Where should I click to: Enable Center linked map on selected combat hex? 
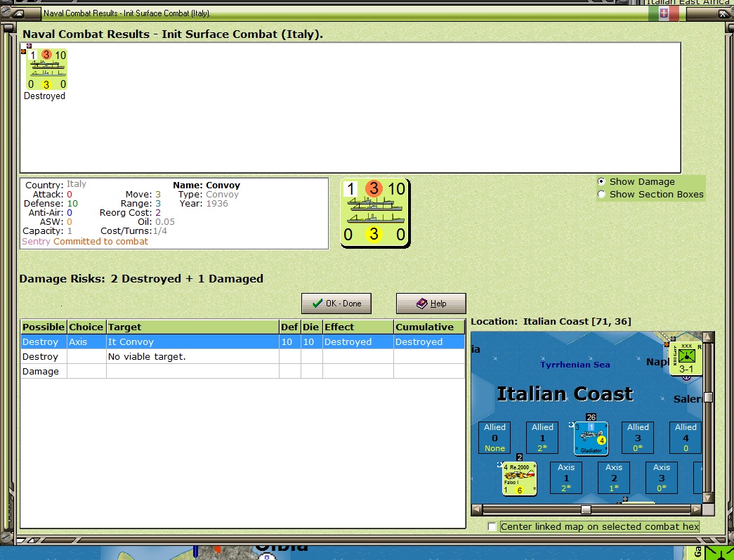492,527
